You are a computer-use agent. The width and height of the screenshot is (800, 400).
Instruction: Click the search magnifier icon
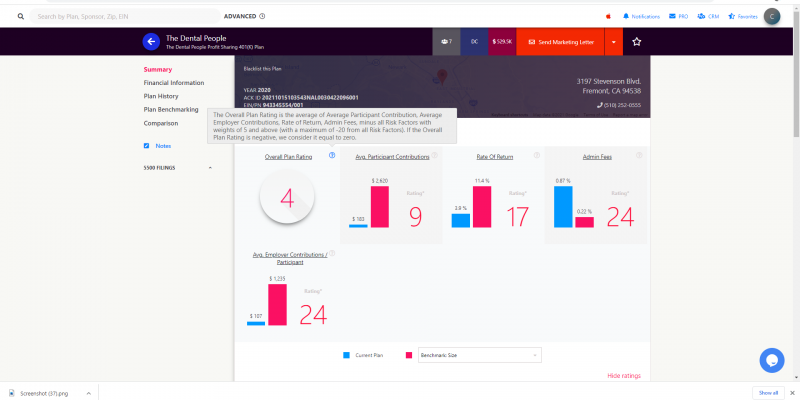pyautogui.click(x=20, y=17)
